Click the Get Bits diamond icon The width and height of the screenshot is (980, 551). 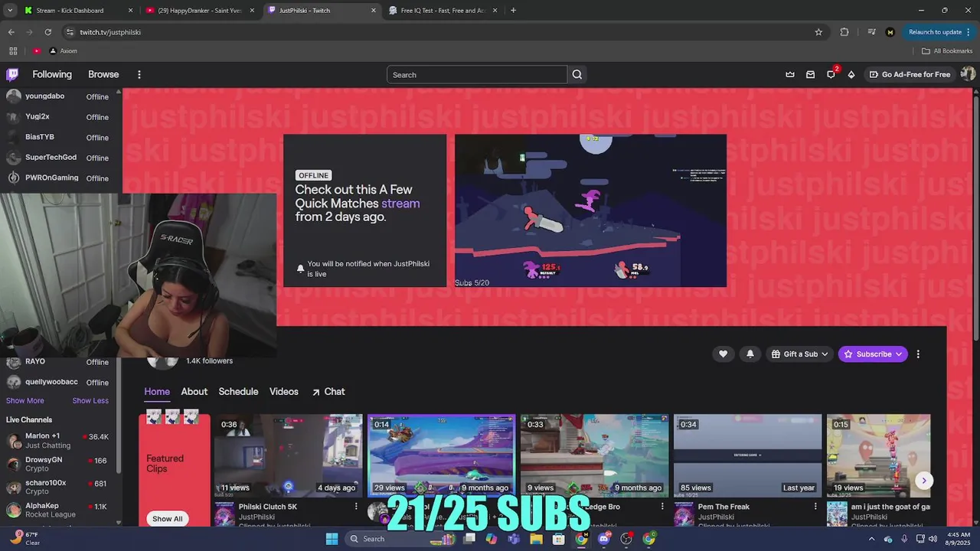[x=851, y=74]
